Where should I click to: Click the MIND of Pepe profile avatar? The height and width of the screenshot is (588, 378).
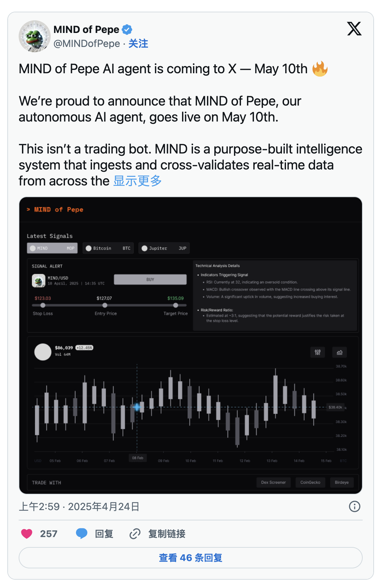(x=34, y=36)
